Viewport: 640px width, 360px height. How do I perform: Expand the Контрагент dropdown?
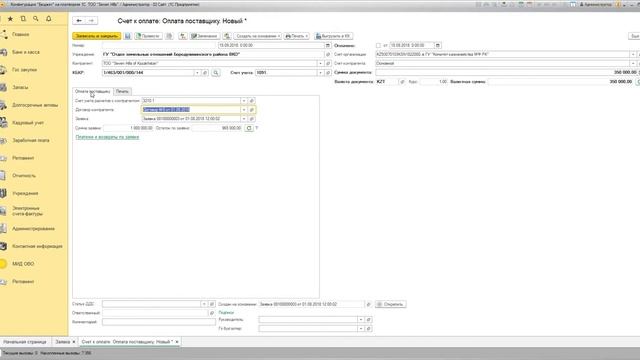pyautogui.click(x=320, y=63)
